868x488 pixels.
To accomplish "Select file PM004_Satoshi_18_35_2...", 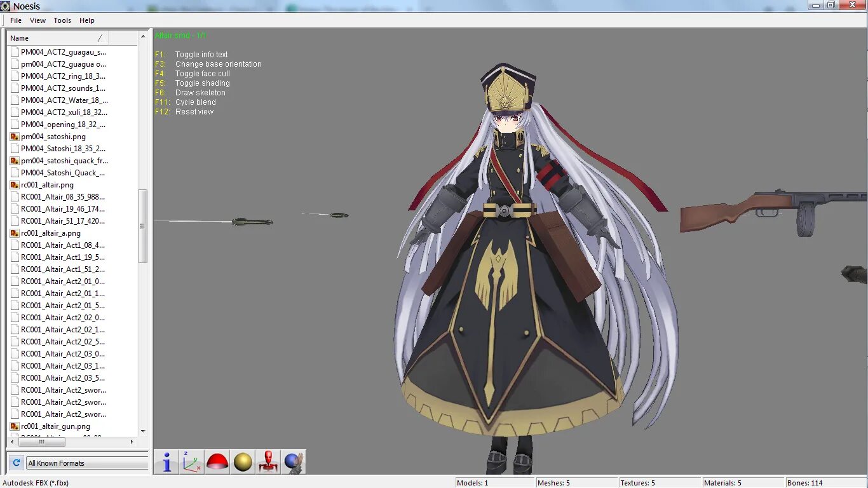I will (63, 149).
